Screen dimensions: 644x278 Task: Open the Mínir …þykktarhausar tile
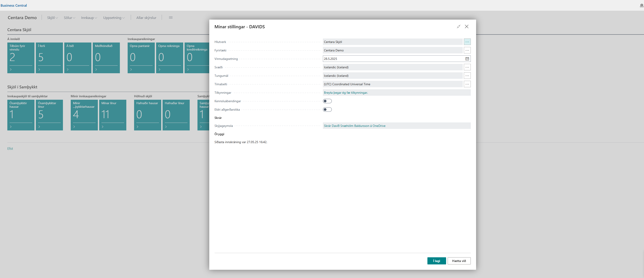(84, 115)
